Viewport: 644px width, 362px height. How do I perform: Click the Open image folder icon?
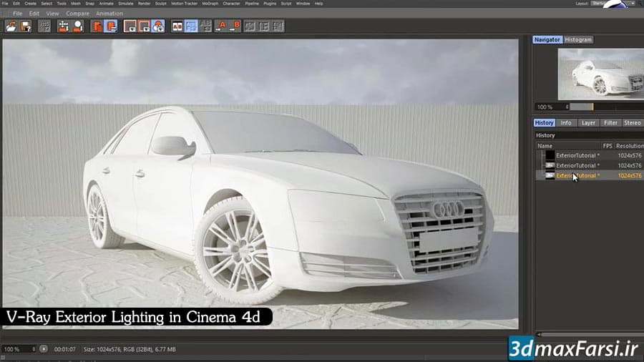[x=11, y=26]
